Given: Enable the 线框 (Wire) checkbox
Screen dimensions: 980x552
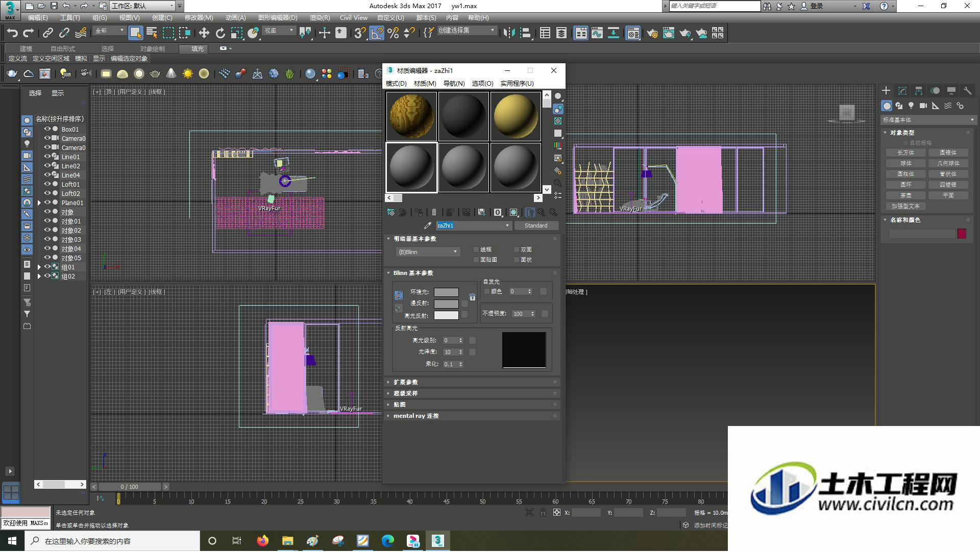Looking at the screenshot, I should [x=477, y=249].
